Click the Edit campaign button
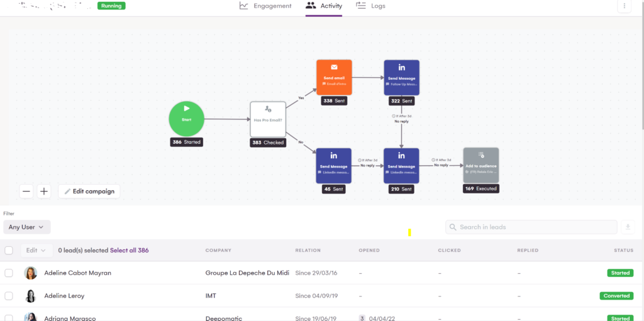The height and width of the screenshot is (321, 644). tap(89, 191)
